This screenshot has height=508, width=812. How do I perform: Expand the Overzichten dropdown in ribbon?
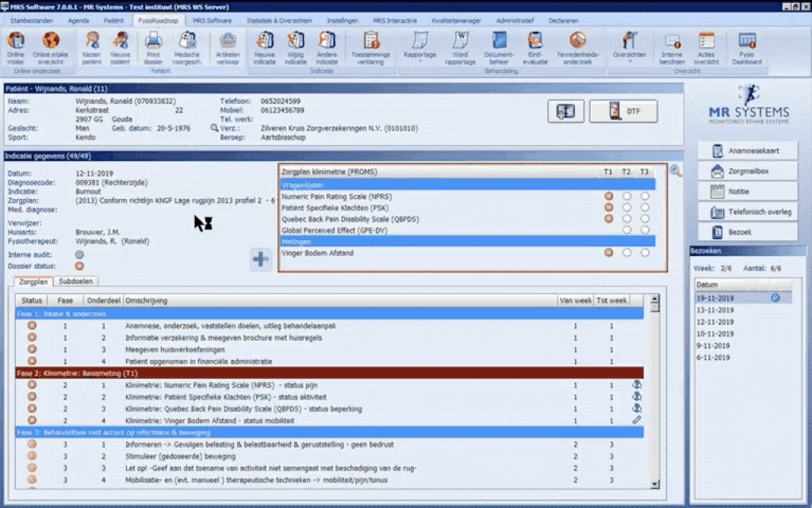pos(630,48)
